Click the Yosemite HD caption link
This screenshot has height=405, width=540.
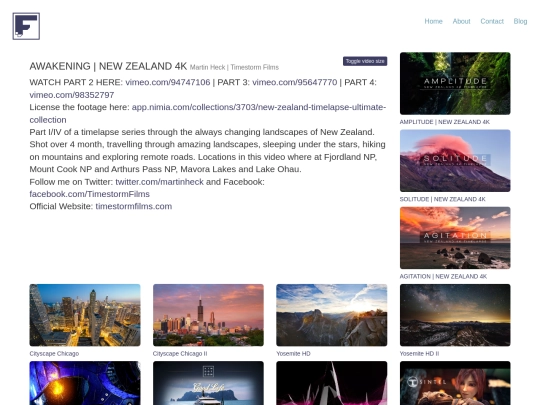(x=293, y=354)
